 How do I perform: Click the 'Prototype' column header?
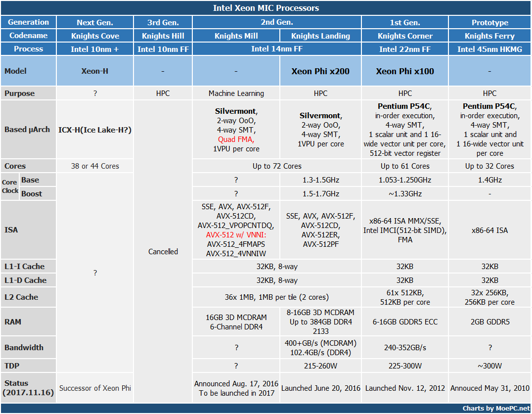point(489,22)
